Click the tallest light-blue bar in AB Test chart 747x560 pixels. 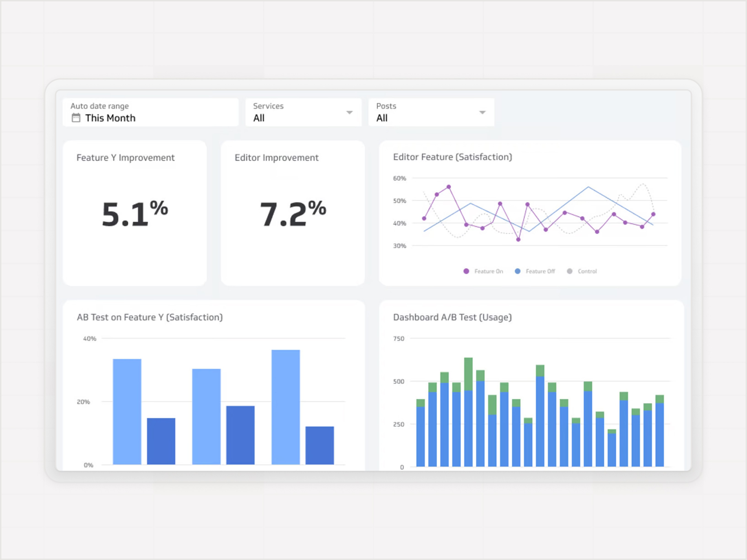tap(286, 407)
